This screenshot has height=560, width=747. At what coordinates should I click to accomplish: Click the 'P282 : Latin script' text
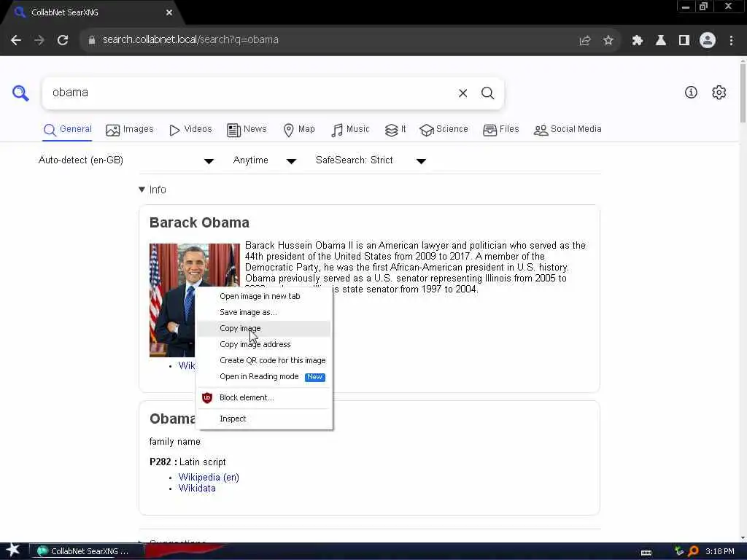tap(187, 462)
